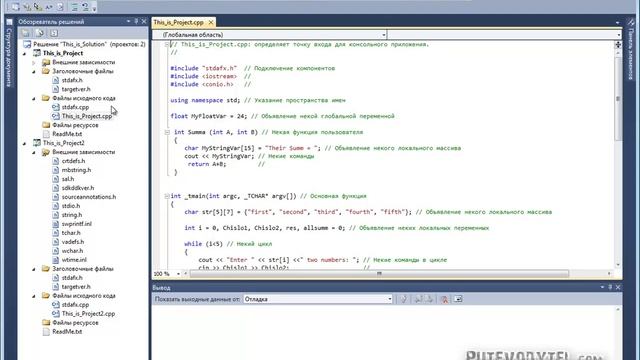Open the active documents list dropdown
Image resolution: width=640 pixels, height=360 pixels.
(x=617, y=22)
